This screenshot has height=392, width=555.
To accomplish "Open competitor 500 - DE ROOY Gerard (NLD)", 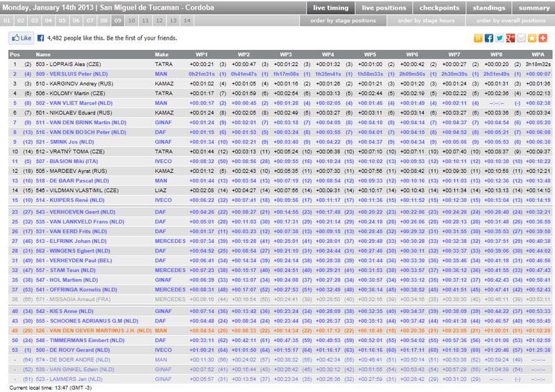I will 73,350.
